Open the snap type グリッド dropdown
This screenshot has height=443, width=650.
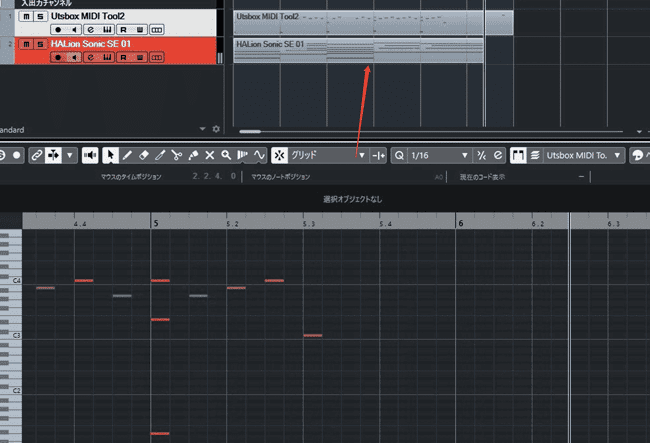tap(327, 155)
